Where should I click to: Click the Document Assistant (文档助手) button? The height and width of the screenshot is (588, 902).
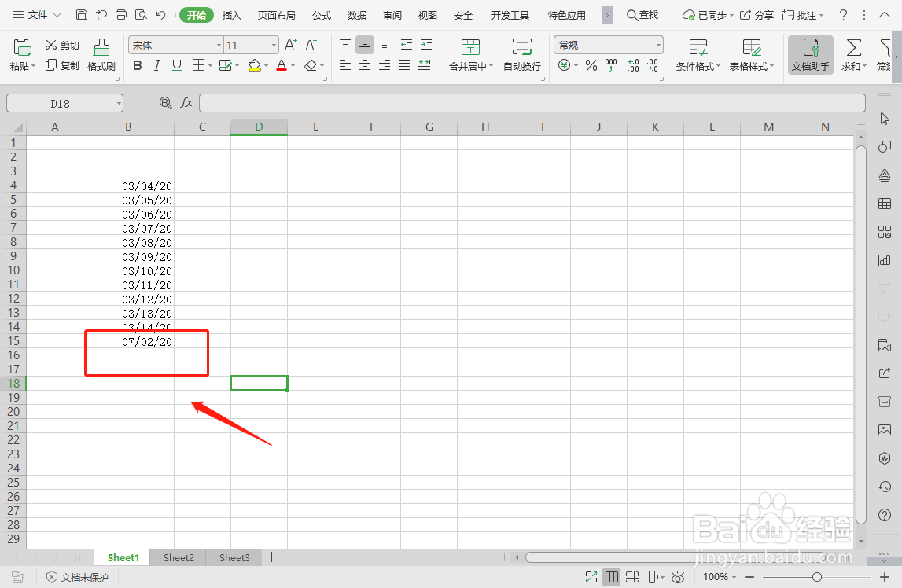point(811,55)
